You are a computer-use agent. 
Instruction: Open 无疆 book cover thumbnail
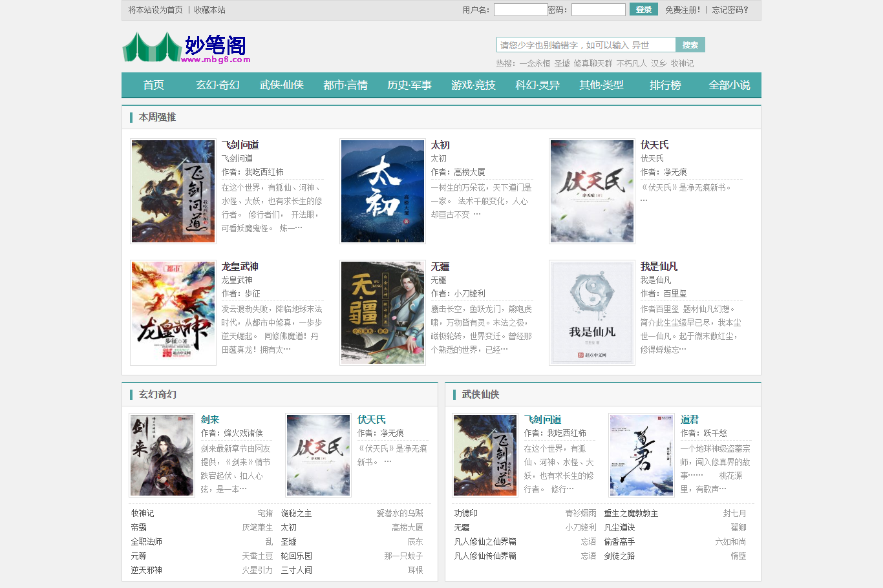pos(383,313)
